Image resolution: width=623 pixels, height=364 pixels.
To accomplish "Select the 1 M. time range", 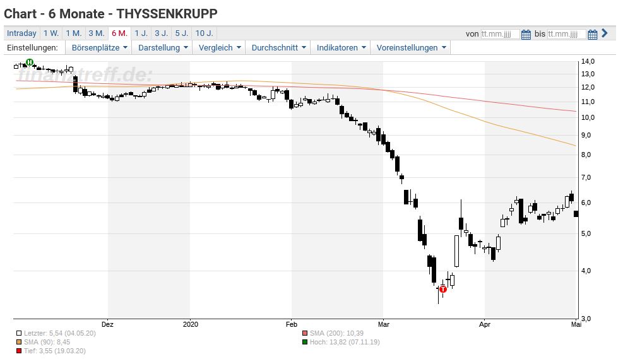I will pyautogui.click(x=74, y=33).
